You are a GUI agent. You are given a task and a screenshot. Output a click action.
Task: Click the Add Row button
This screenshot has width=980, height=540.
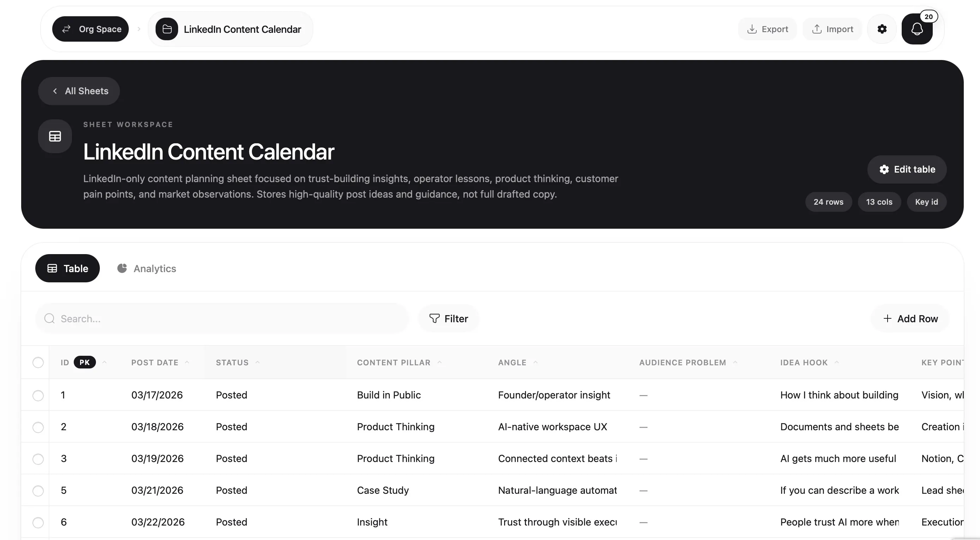click(x=910, y=318)
